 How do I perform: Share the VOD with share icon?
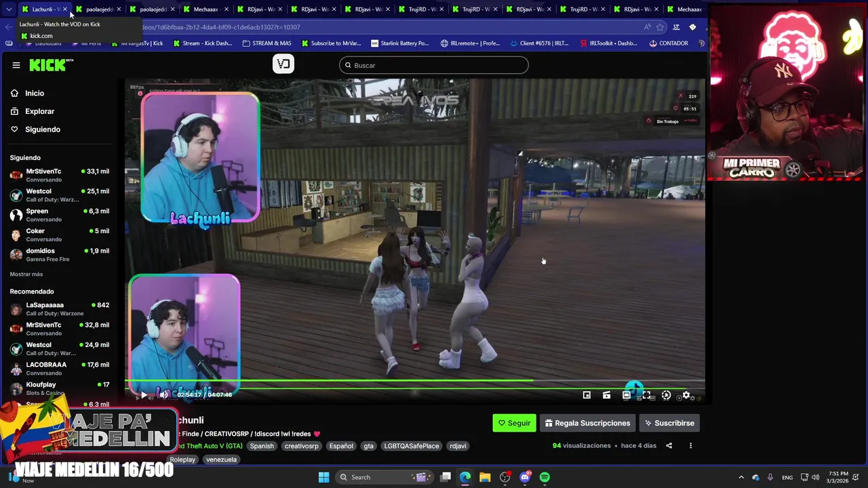point(669,445)
